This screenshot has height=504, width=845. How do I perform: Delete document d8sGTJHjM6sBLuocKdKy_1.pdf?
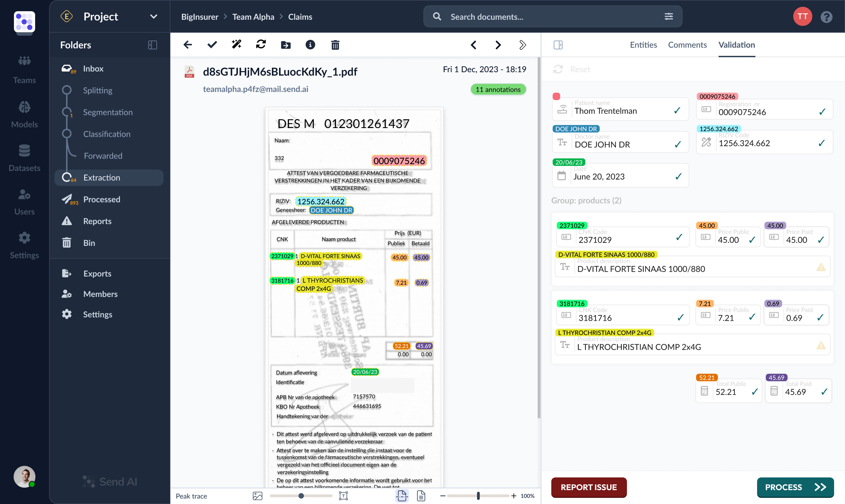click(x=335, y=44)
